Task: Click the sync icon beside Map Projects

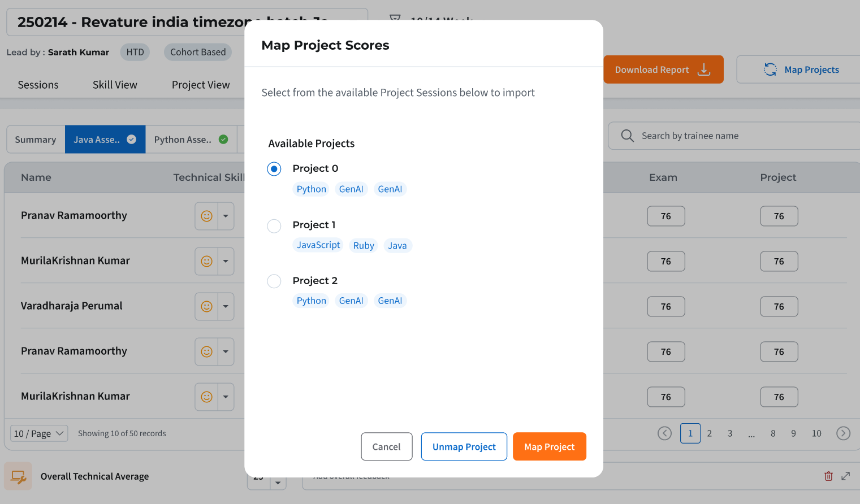Action: coord(770,69)
